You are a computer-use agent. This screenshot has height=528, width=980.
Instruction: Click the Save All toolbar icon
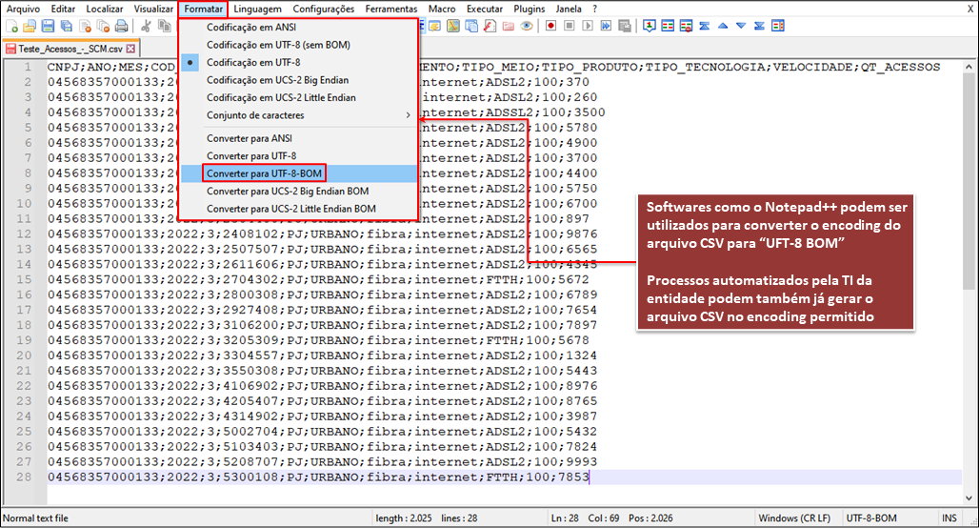click(x=67, y=27)
